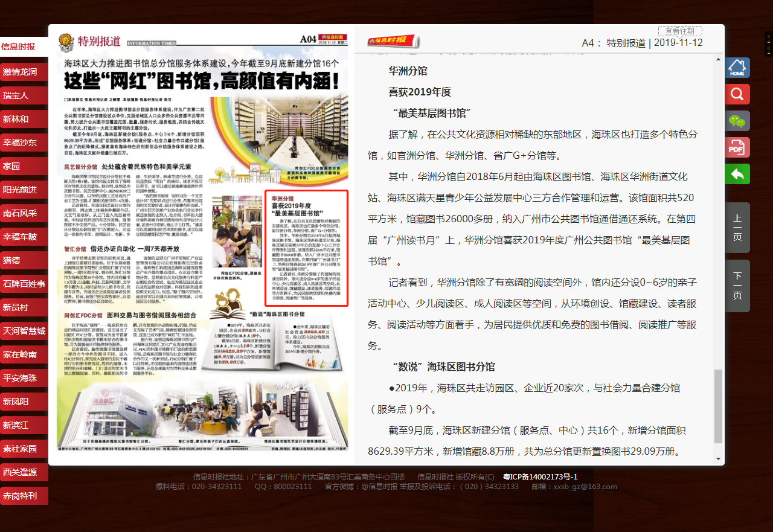The width and height of the screenshot is (773, 532).
Task: Download the page via PDF icon
Action: tap(737, 147)
